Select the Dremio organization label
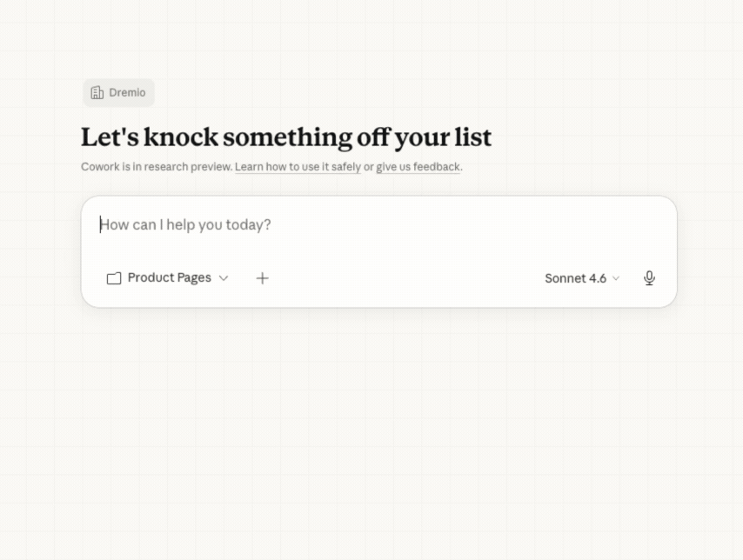 pyautogui.click(x=127, y=93)
